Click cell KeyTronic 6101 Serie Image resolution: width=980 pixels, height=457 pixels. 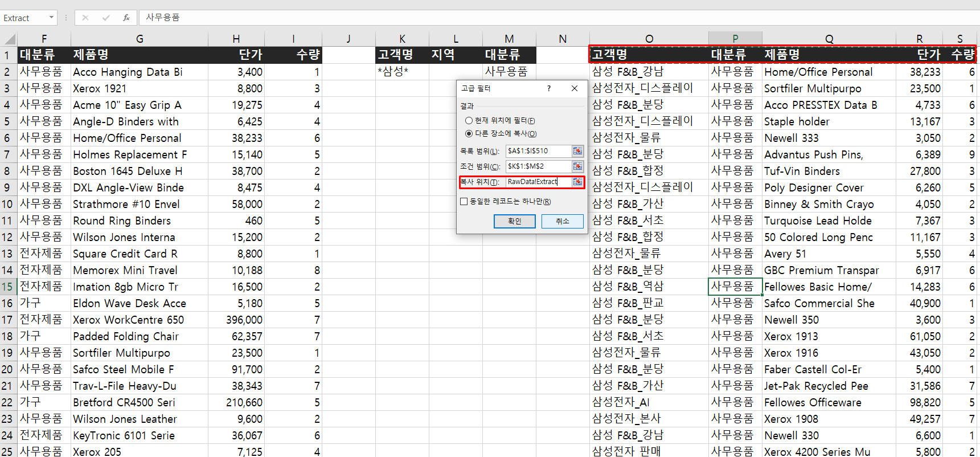[x=140, y=435]
